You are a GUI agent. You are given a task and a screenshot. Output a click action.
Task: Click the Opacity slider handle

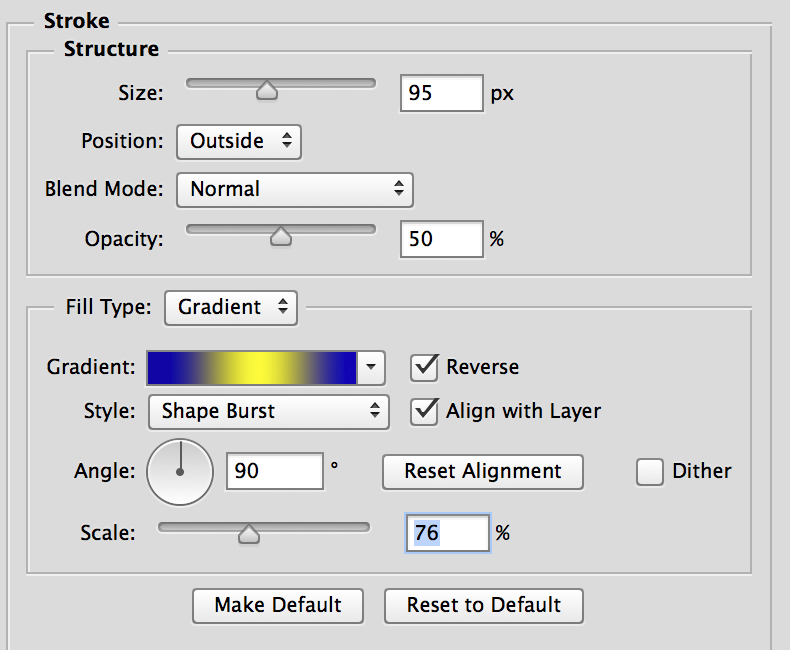coord(281,236)
